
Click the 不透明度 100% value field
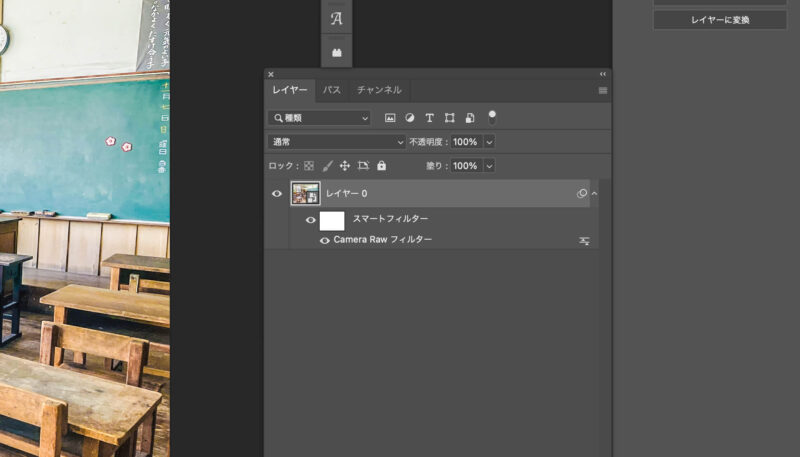point(466,142)
